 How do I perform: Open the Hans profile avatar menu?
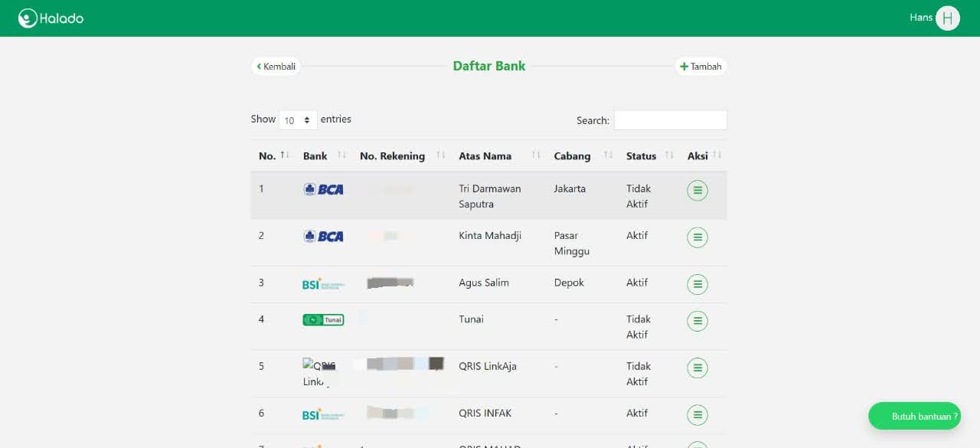click(947, 18)
